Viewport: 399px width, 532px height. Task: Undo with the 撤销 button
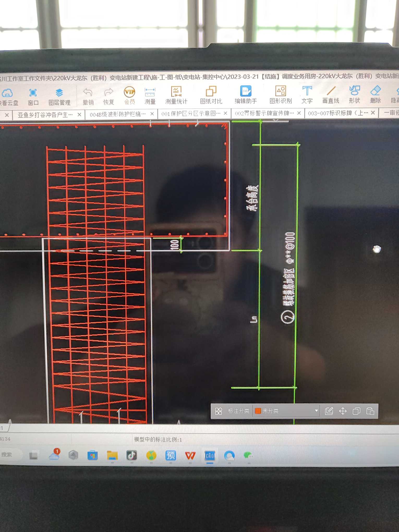tap(88, 96)
